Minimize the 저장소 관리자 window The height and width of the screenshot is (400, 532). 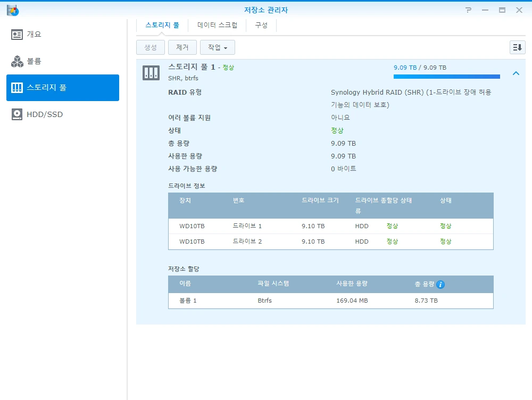485,10
